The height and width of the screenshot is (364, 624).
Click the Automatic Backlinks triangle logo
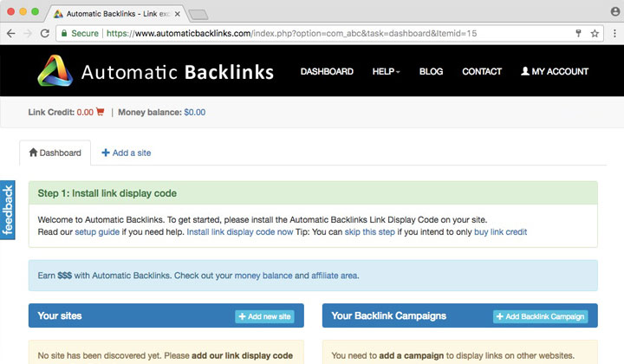pos(55,71)
